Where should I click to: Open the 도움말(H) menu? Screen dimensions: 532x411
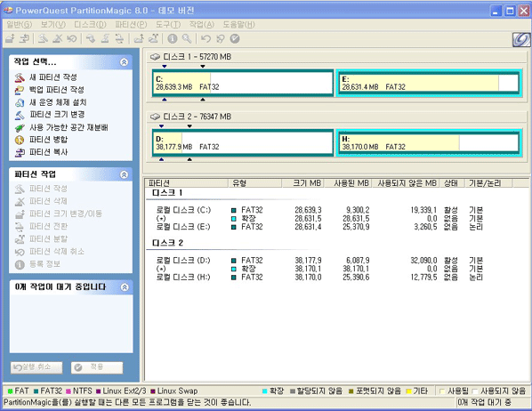point(238,24)
